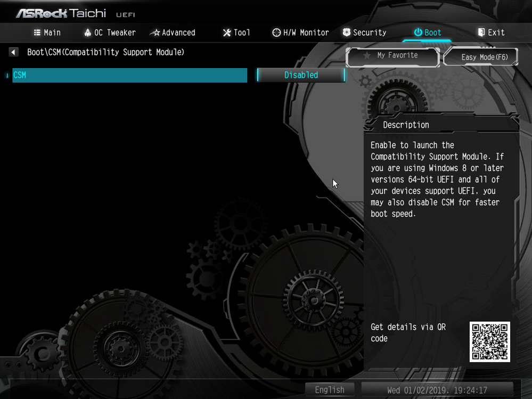532x399 pixels.
Task: Click the Boot\CSM breadcrumb path text
Action: click(x=105, y=52)
